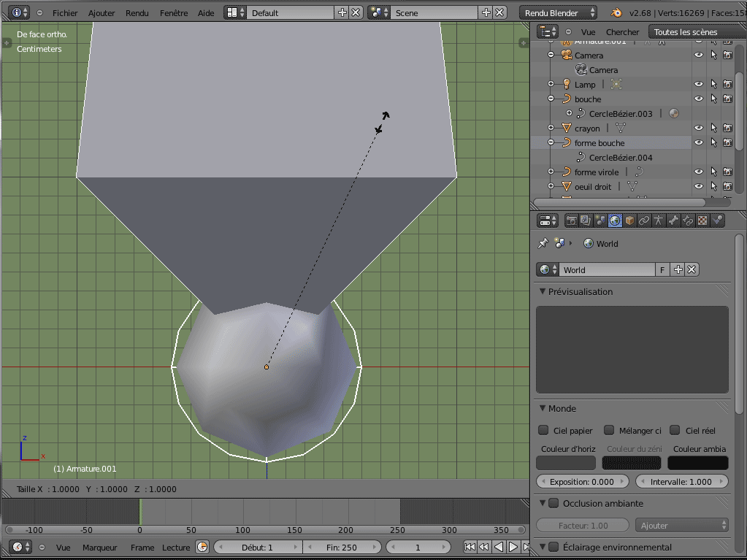Click the Scene icon in the properties breadcrumb

tap(559, 243)
